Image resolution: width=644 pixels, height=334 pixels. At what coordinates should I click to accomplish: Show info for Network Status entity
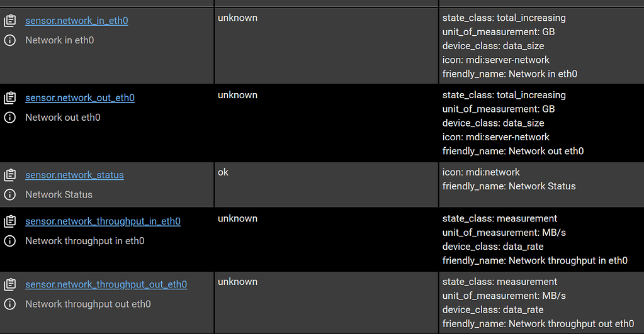[x=10, y=194]
